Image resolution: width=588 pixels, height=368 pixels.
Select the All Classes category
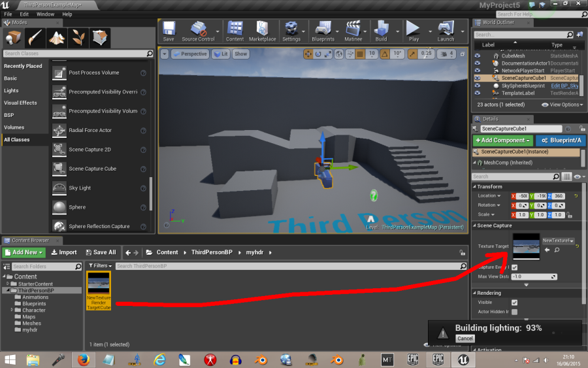pyautogui.click(x=17, y=139)
